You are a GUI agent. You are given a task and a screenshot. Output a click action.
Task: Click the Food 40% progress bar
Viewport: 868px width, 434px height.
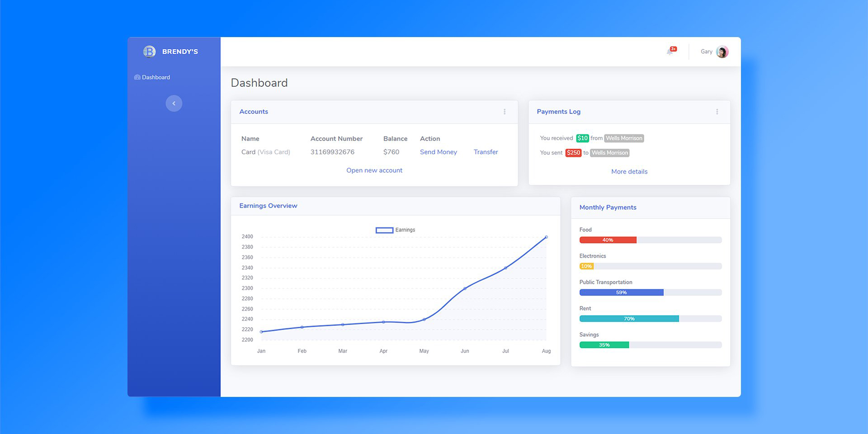608,240
